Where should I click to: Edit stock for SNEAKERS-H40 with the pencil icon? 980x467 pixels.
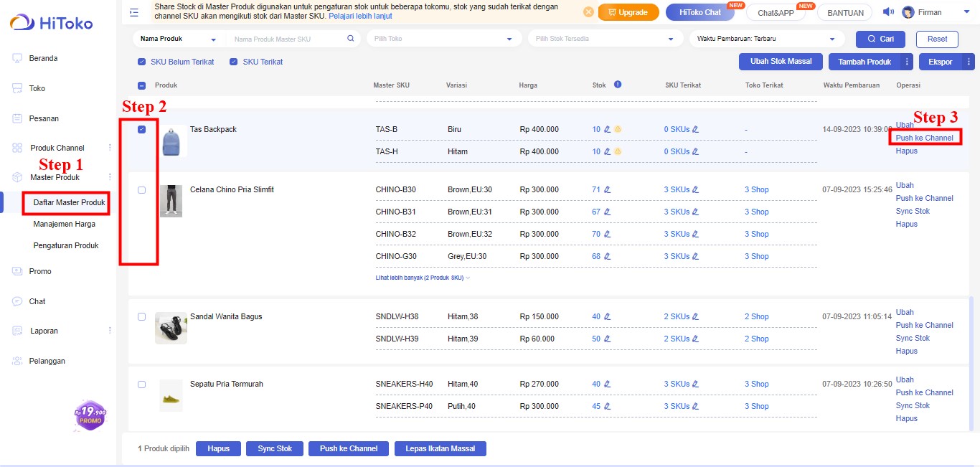tap(607, 385)
